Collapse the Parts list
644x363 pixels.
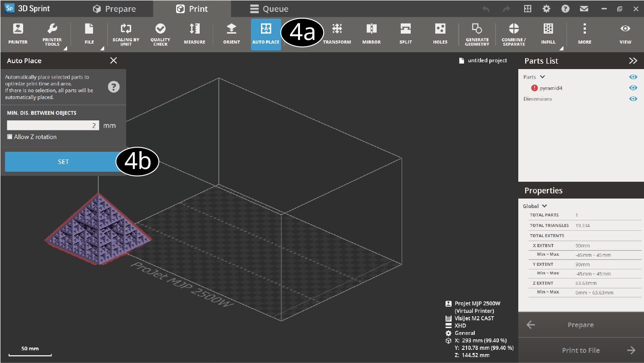pyautogui.click(x=539, y=76)
